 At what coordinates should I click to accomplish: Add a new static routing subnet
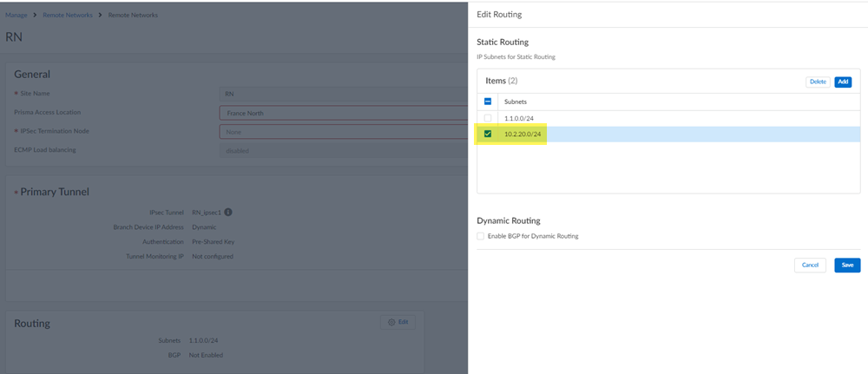[842, 82]
